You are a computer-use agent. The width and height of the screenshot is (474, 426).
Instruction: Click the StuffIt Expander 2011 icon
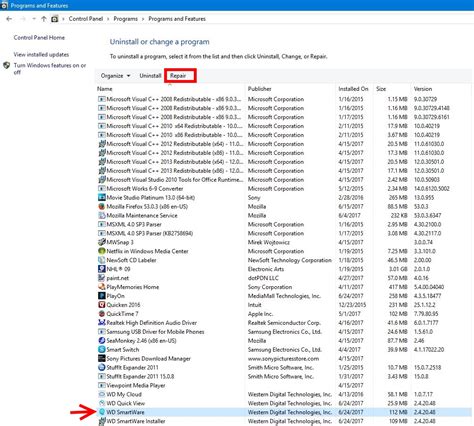pos(102,367)
